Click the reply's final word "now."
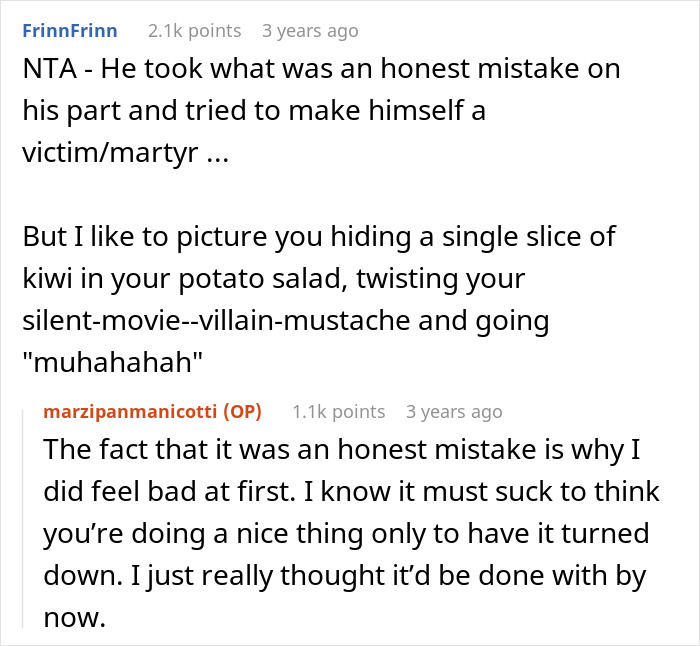700x646 pixels. (74, 619)
